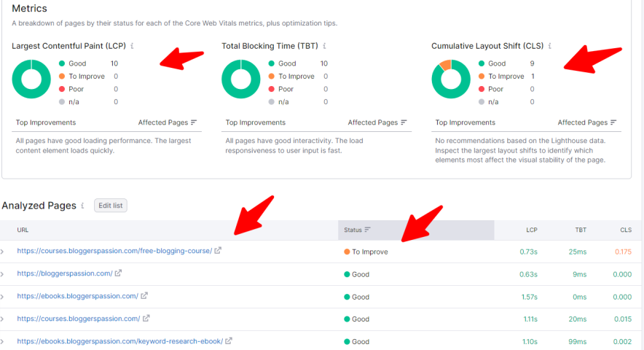Sort CLS Affected Pages list

[x=613, y=122]
